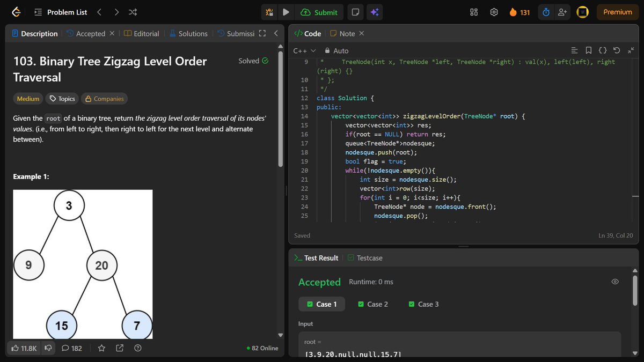Switch to the Description tab
The width and height of the screenshot is (644, 362).
pos(34,33)
